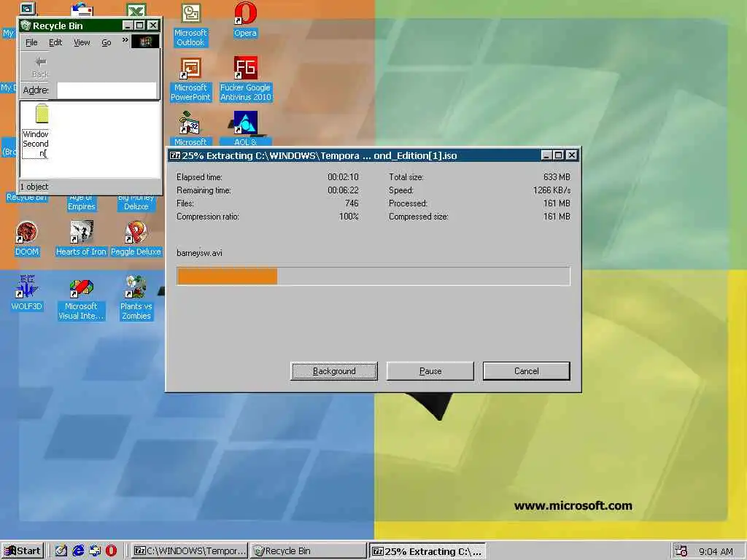
Task: Click the Show Desktop quick launch icon
Action: pyautogui.click(x=61, y=551)
